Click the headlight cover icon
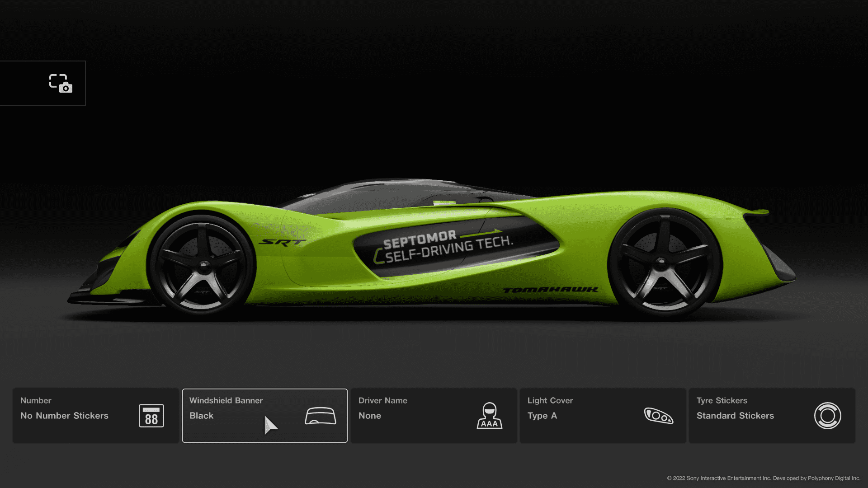The height and width of the screenshot is (488, 868). click(x=658, y=416)
